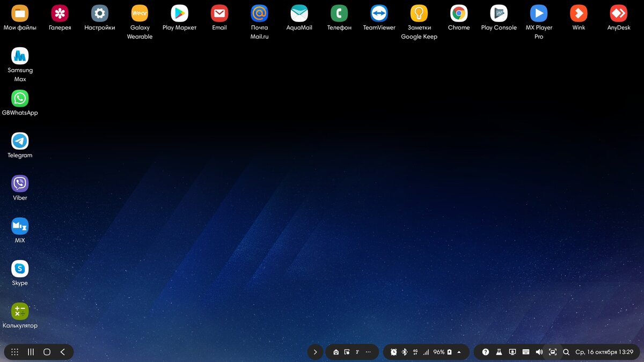Open the on-screen keyboard icon
This screenshot has height=362, width=644.
(526, 352)
